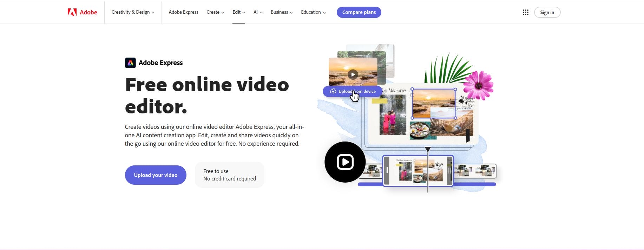Expand the Creativity & Design dropdown

pyautogui.click(x=133, y=12)
